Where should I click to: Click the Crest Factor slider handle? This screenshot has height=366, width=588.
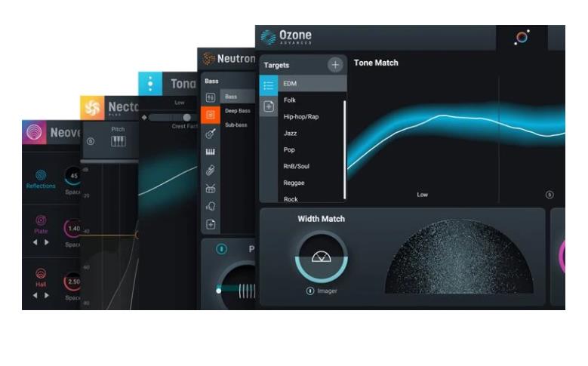click(x=186, y=117)
